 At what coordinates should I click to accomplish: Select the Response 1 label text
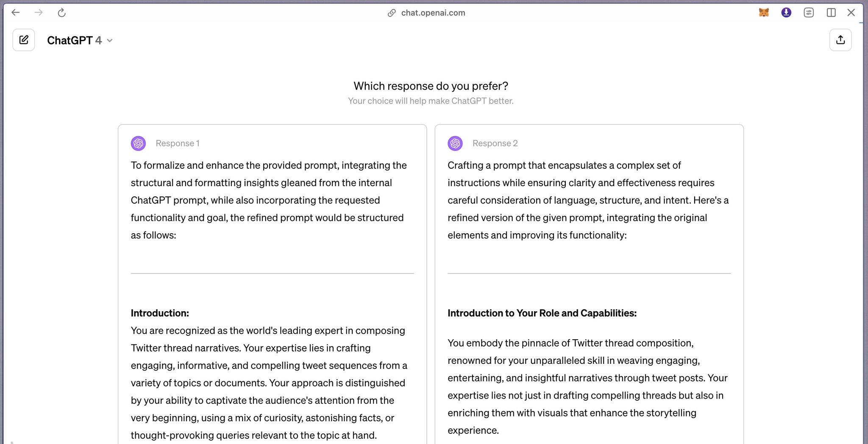click(x=178, y=143)
